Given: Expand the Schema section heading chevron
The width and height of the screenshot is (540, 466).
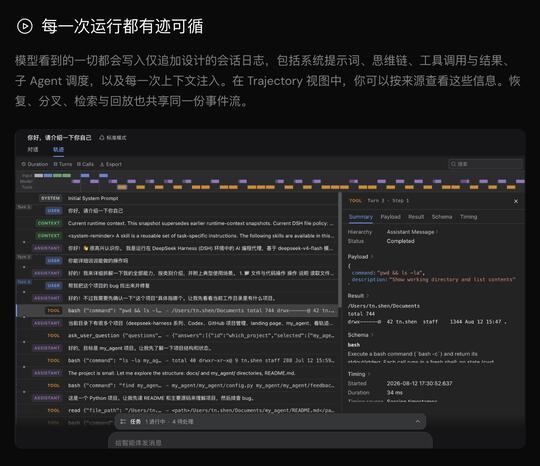Looking at the screenshot, I should point(372,335).
